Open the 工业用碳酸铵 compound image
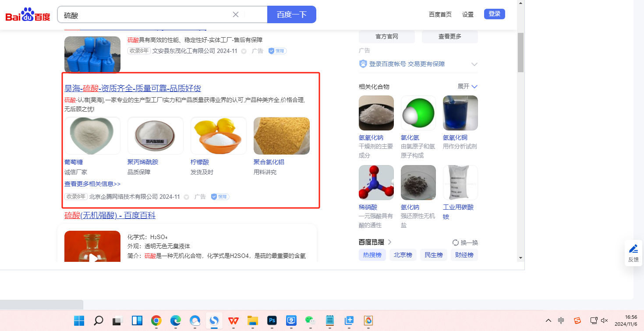This screenshot has width=644, height=331. click(460, 183)
